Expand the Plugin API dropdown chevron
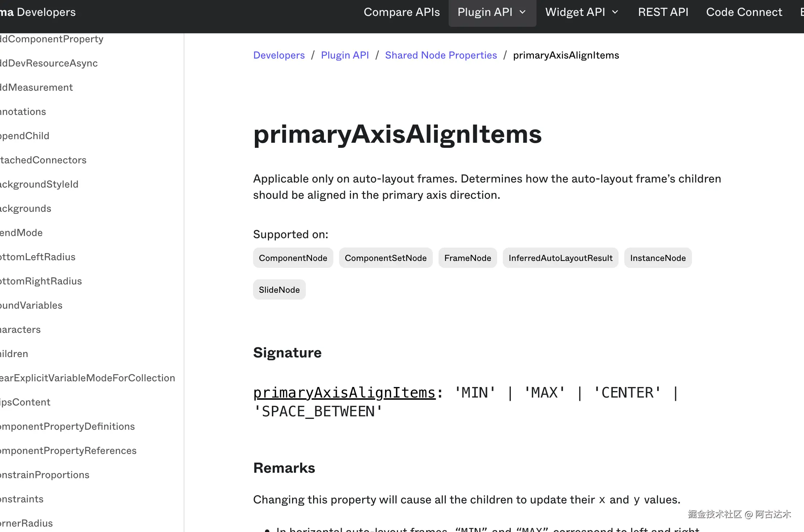 tap(522, 12)
